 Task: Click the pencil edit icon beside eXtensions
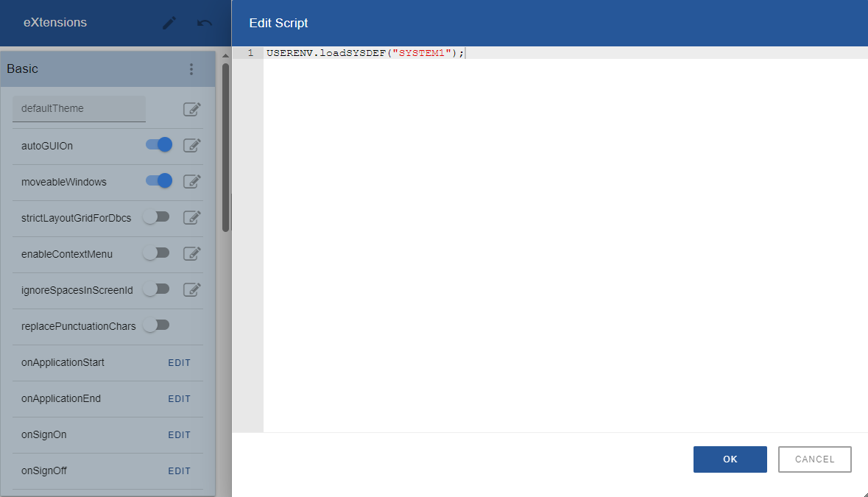pos(169,23)
